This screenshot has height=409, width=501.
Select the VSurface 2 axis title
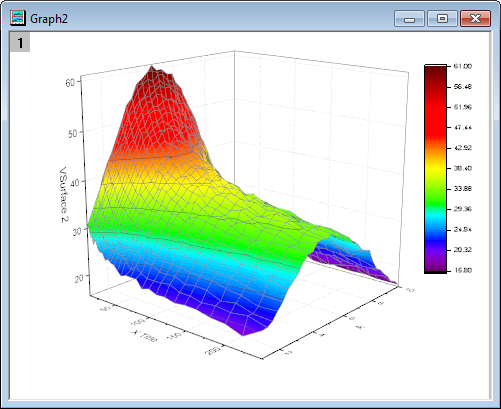pyautogui.click(x=64, y=195)
